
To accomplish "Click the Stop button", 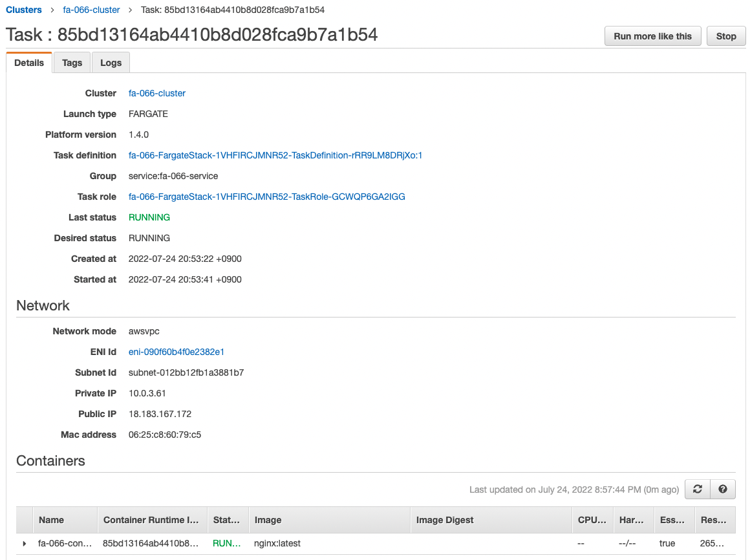I will (725, 36).
